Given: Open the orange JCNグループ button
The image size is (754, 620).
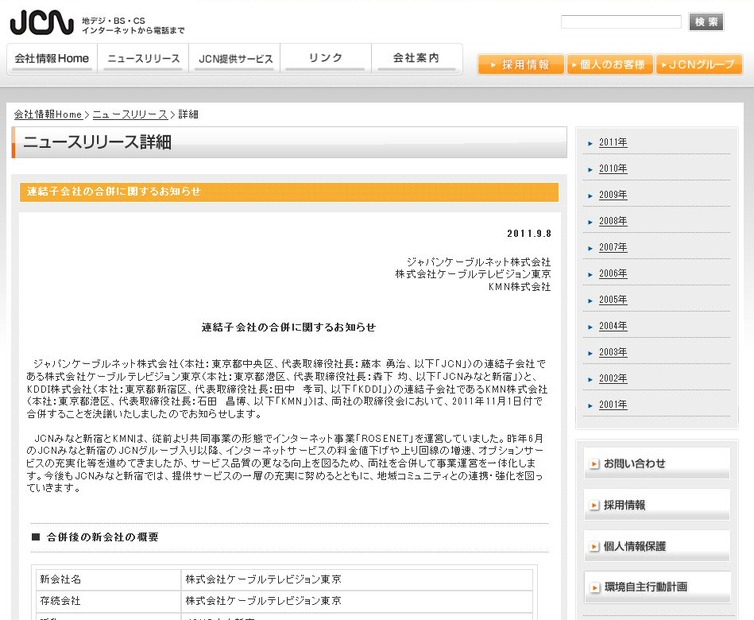Looking at the screenshot, I should [x=699, y=64].
